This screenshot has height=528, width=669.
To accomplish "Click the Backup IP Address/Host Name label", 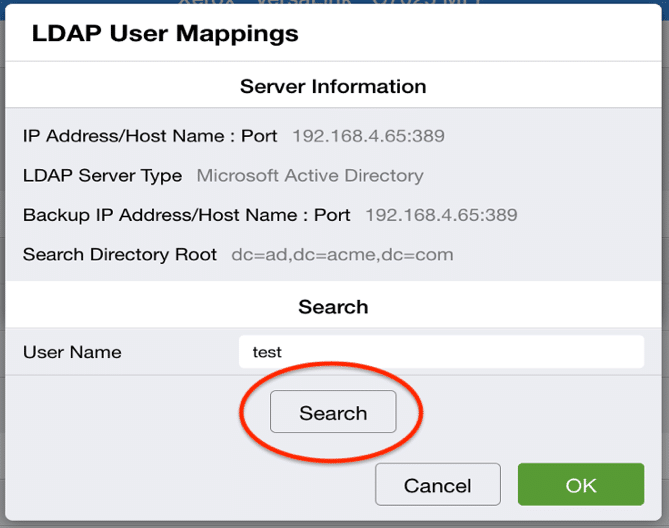I will tap(186, 215).
